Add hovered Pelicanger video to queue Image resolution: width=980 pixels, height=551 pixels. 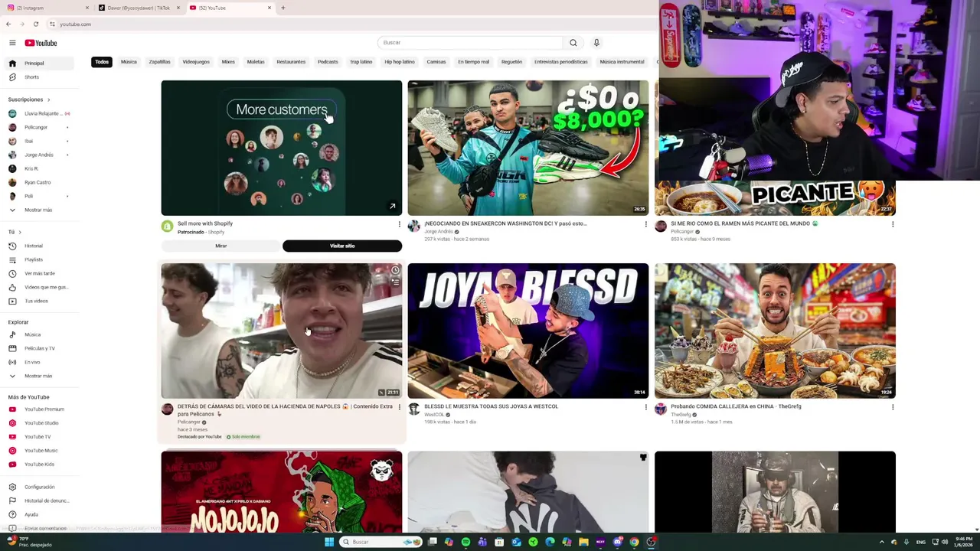click(395, 282)
